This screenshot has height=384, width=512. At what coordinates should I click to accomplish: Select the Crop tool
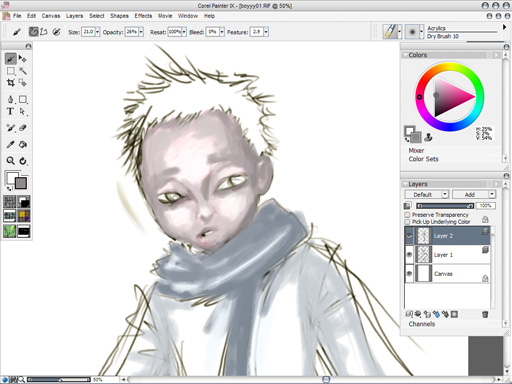(x=10, y=82)
